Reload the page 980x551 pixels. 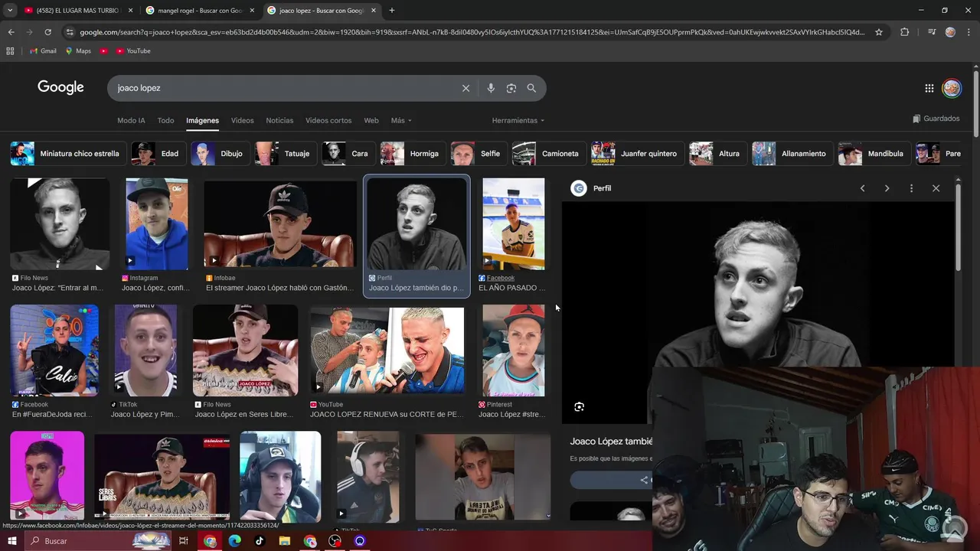(47, 32)
